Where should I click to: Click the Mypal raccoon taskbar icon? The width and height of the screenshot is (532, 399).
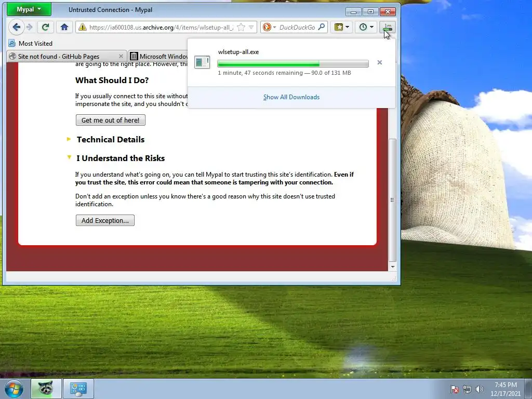[46, 389]
